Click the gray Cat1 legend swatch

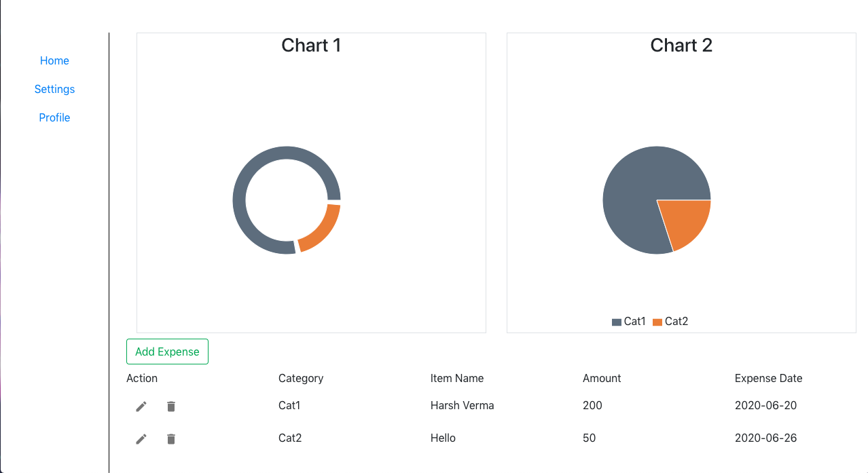coord(617,322)
